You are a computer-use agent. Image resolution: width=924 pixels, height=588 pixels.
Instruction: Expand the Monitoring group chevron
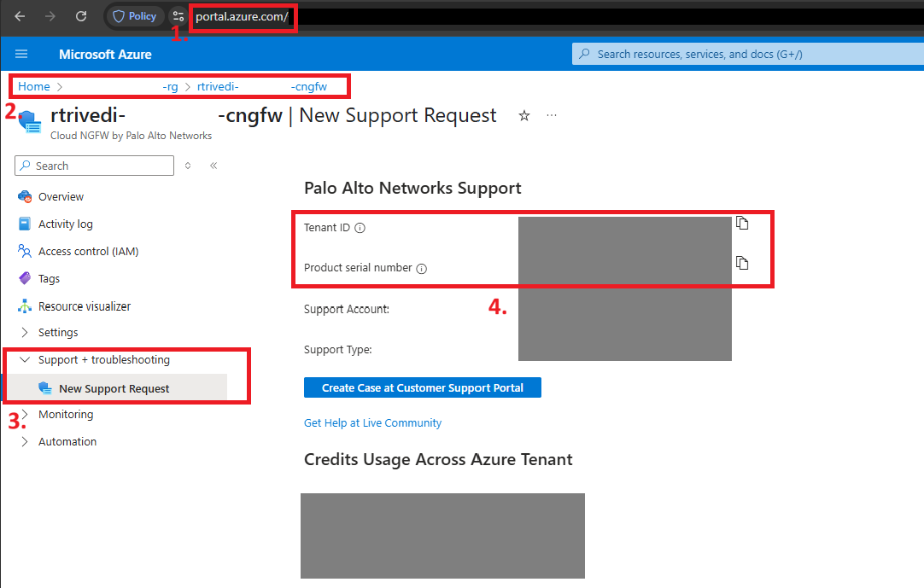pyautogui.click(x=24, y=414)
